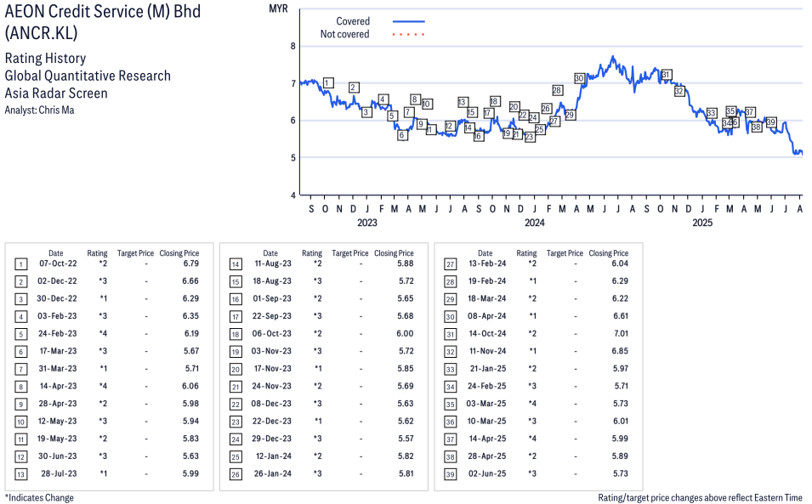The height and width of the screenshot is (504, 812).
Task: Select chart marker 28 on the graph
Action: click(x=557, y=91)
